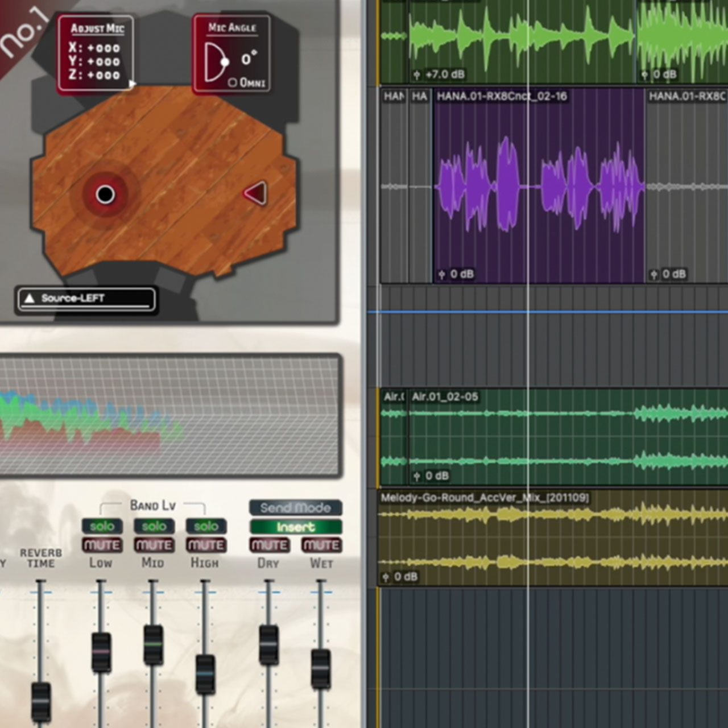Click gain icon on Air.01_02-05 region

[416, 476]
